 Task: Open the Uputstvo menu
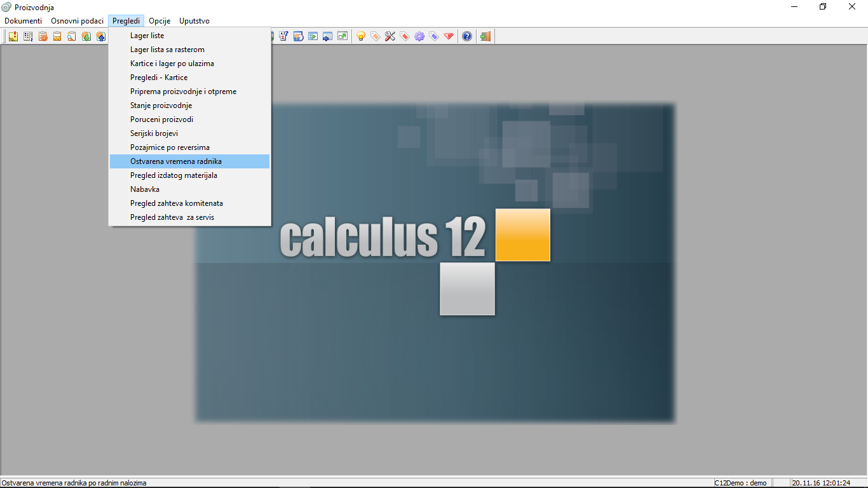(194, 21)
